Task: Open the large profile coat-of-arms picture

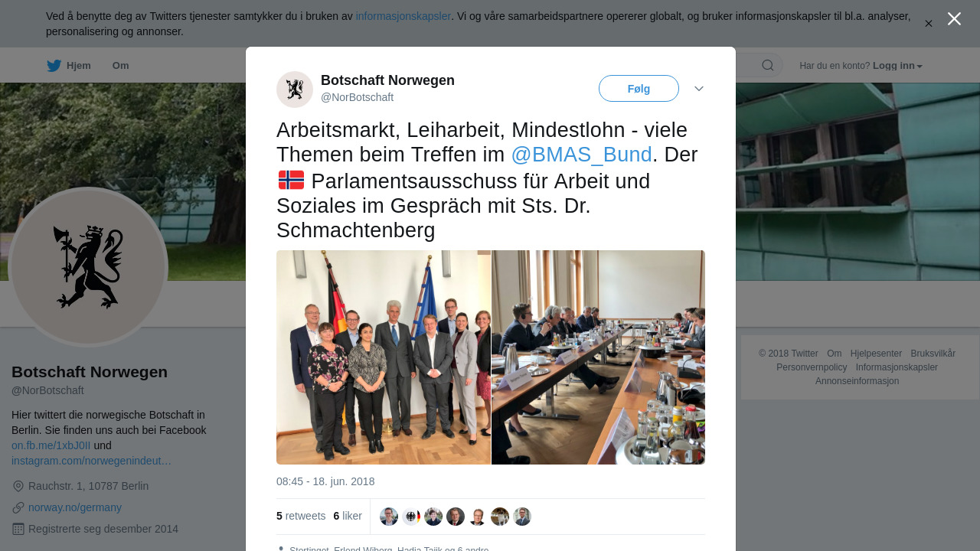Action: (x=88, y=267)
